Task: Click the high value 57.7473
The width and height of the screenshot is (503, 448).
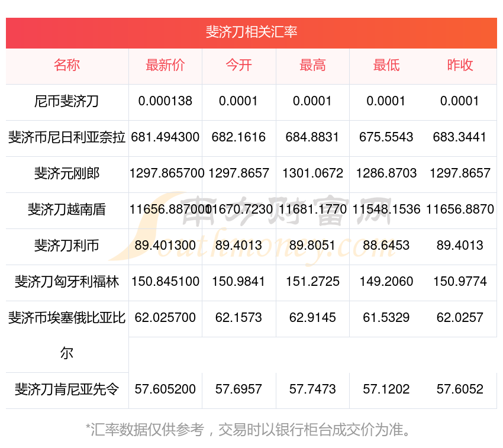Action: click(x=312, y=389)
